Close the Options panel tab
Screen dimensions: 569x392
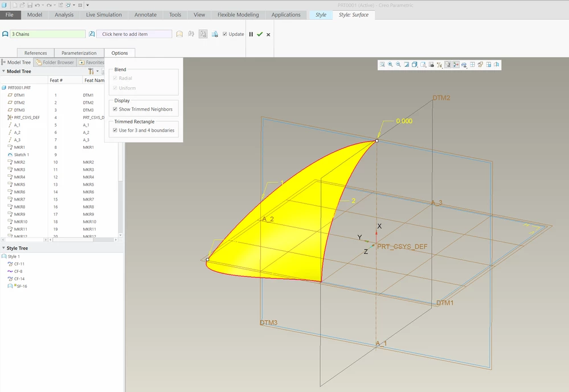coord(120,52)
